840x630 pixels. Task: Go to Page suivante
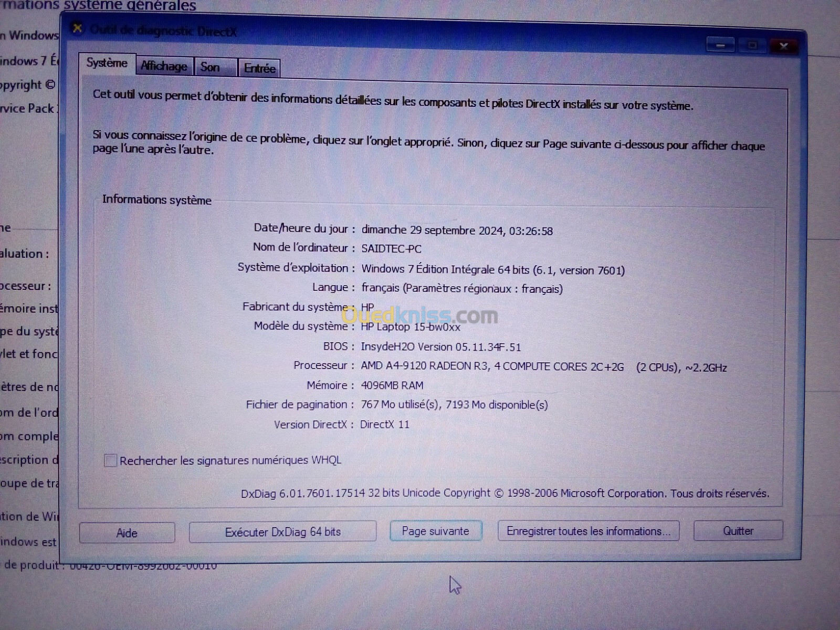(x=436, y=531)
